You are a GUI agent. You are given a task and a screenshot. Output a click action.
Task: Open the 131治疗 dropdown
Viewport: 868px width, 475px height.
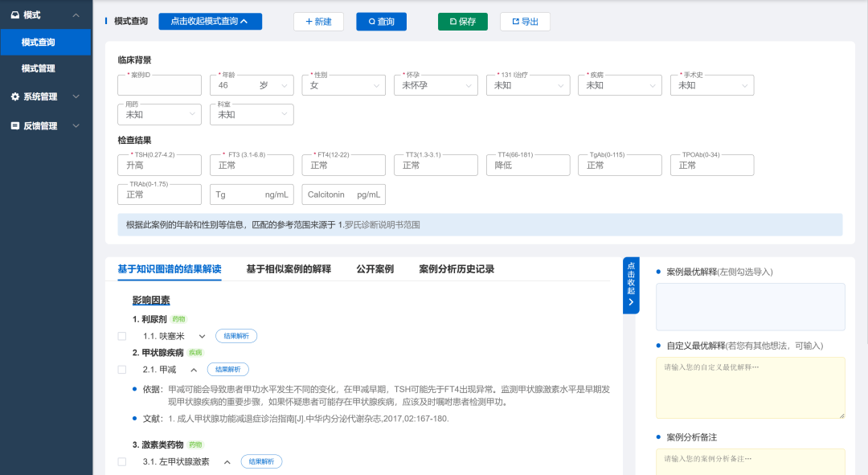528,85
